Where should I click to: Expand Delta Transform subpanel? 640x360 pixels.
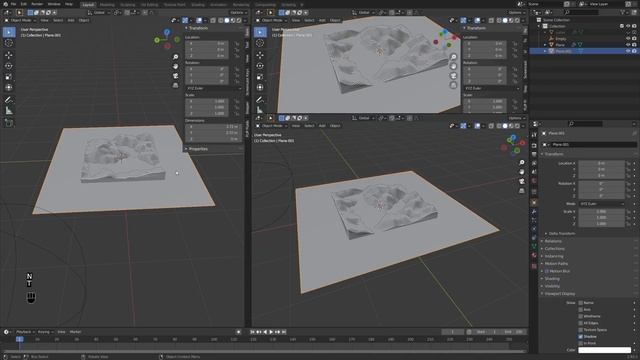(562, 233)
